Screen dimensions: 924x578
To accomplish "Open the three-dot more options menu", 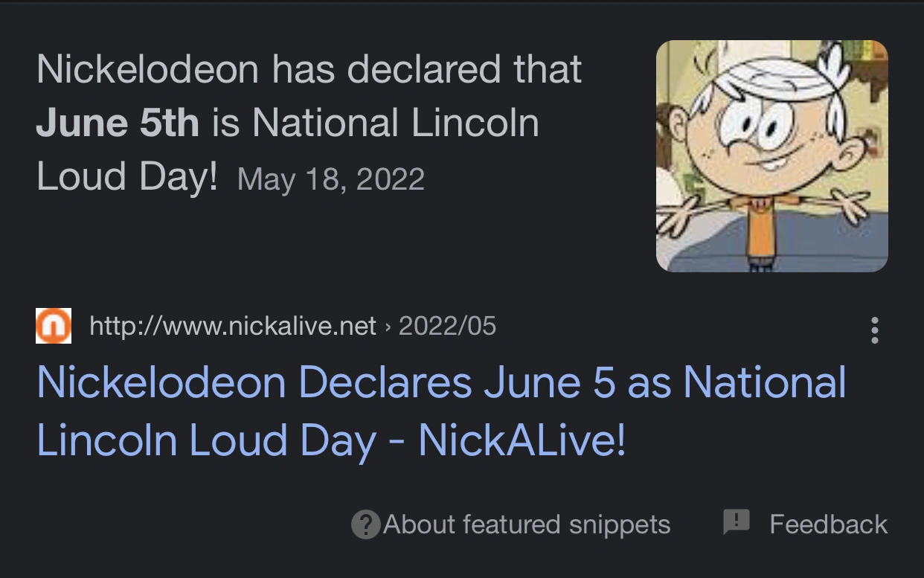I will coord(874,330).
